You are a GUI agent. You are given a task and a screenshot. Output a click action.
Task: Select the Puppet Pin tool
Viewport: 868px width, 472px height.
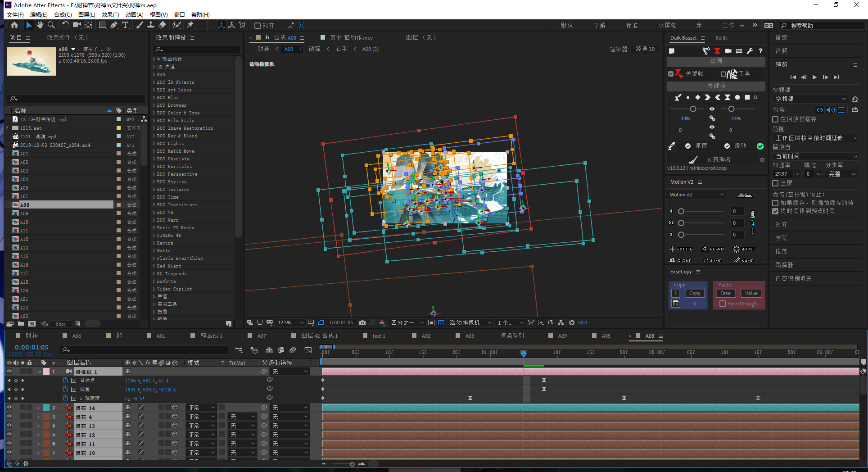point(190,25)
